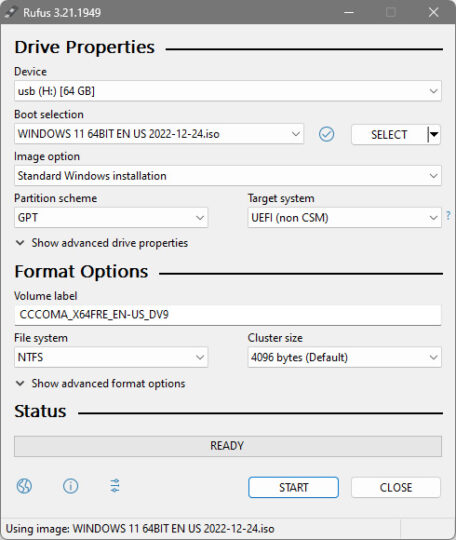The image size is (456, 540).
Task: Open Cluster size dropdown
Action: click(x=344, y=357)
